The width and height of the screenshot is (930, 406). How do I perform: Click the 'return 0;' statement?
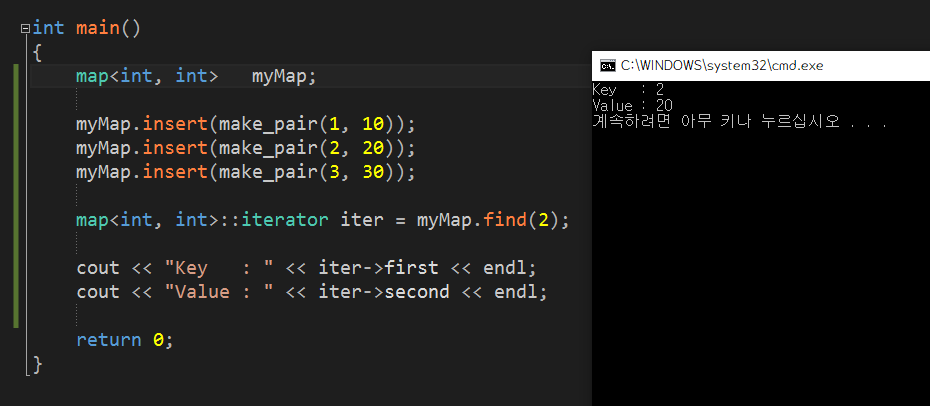pos(125,340)
